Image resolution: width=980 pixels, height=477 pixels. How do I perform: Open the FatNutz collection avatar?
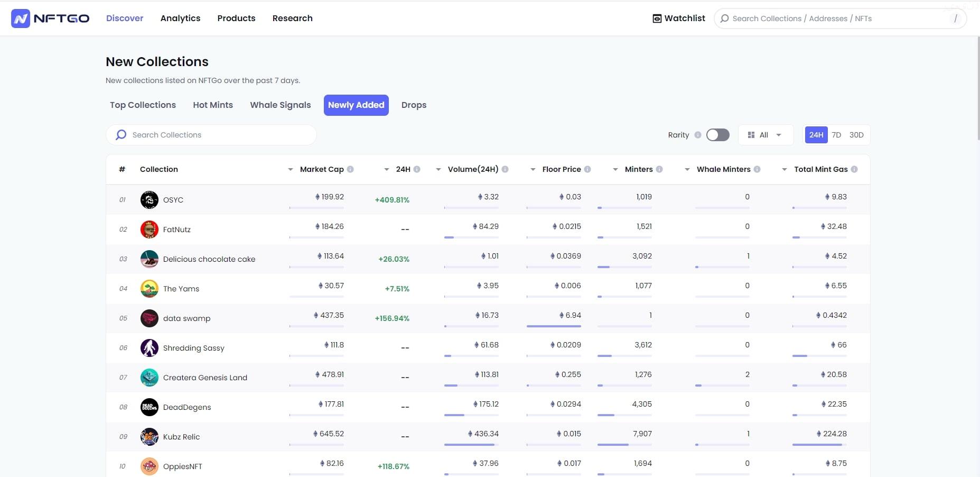pyautogui.click(x=150, y=230)
